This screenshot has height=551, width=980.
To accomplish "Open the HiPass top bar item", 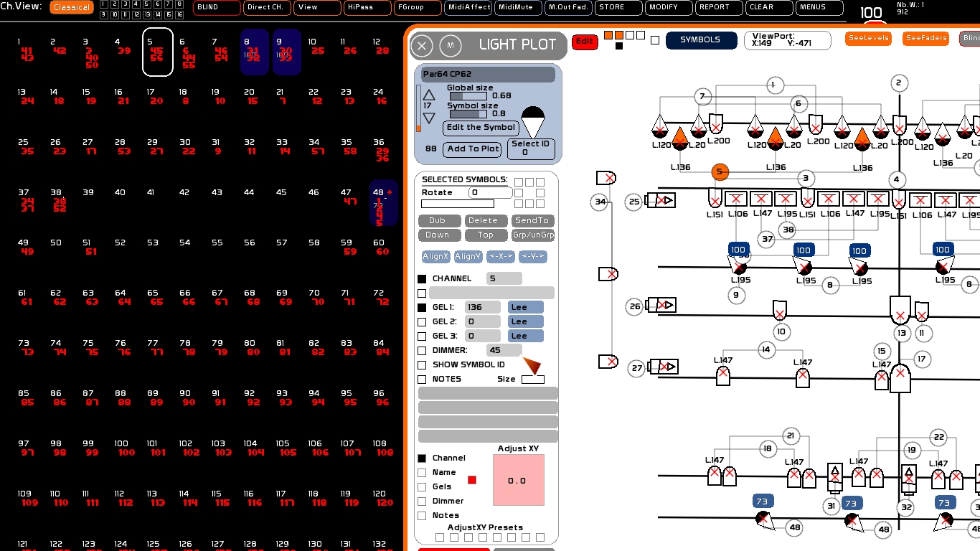I will (367, 8).
